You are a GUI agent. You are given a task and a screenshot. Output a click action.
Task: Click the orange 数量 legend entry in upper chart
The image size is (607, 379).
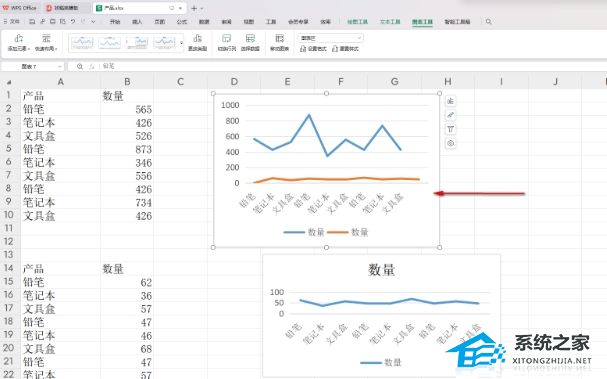pyautogui.click(x=348, y=232)
